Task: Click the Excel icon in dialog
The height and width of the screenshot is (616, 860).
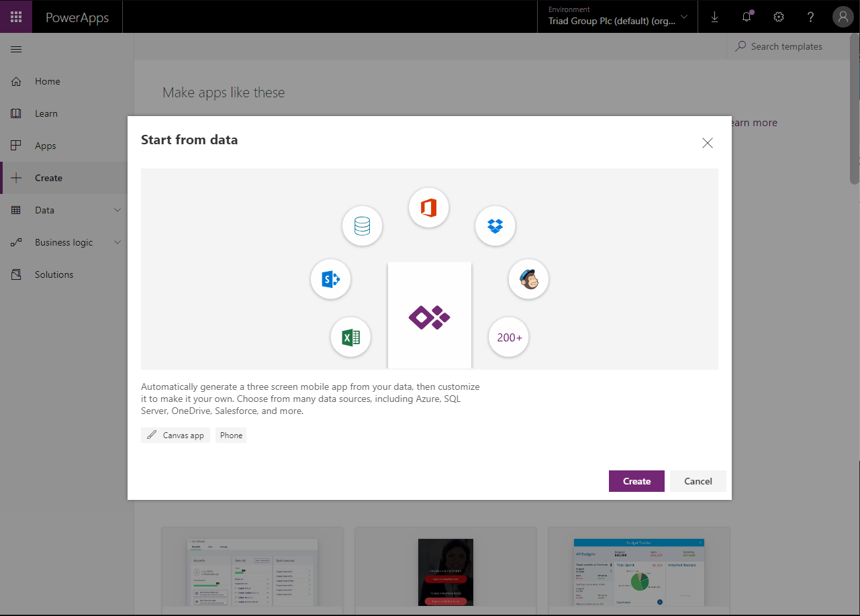Action: pyautogui.click(x=351, y=337)
